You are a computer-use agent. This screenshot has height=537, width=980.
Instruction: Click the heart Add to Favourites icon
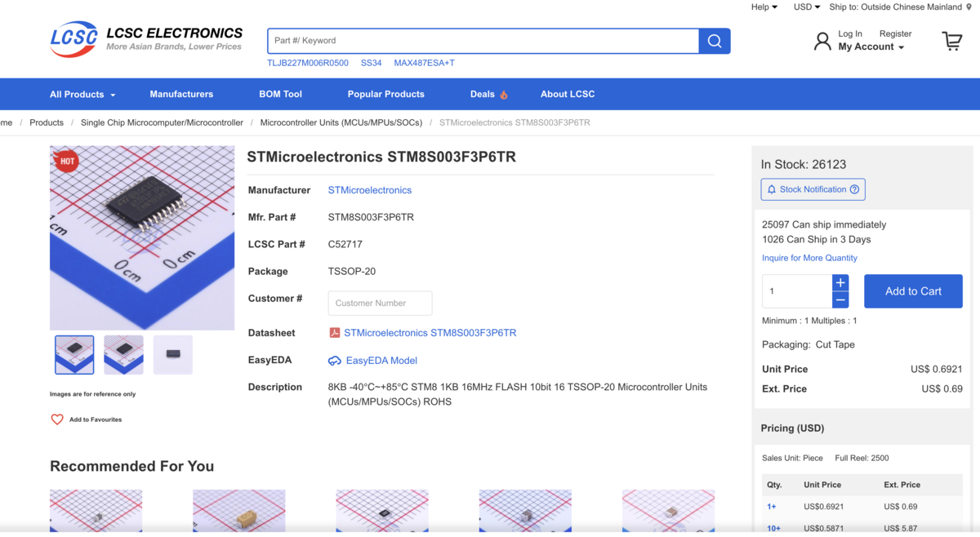[57, 419]
